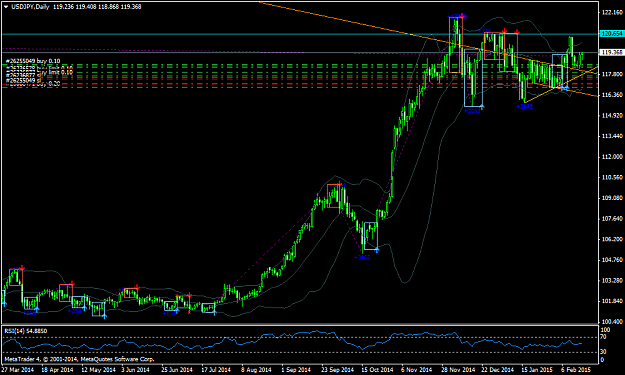Click the 116.360 price scale label
Viewport: 625px width, 375px height.
pos(612,95)
